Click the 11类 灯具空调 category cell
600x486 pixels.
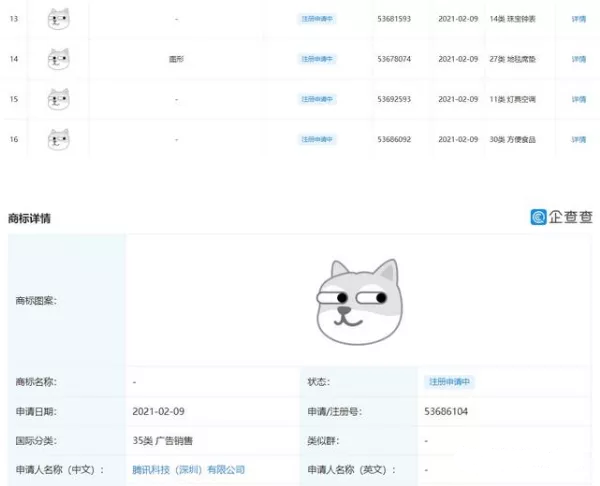click(x=513, y=99)
